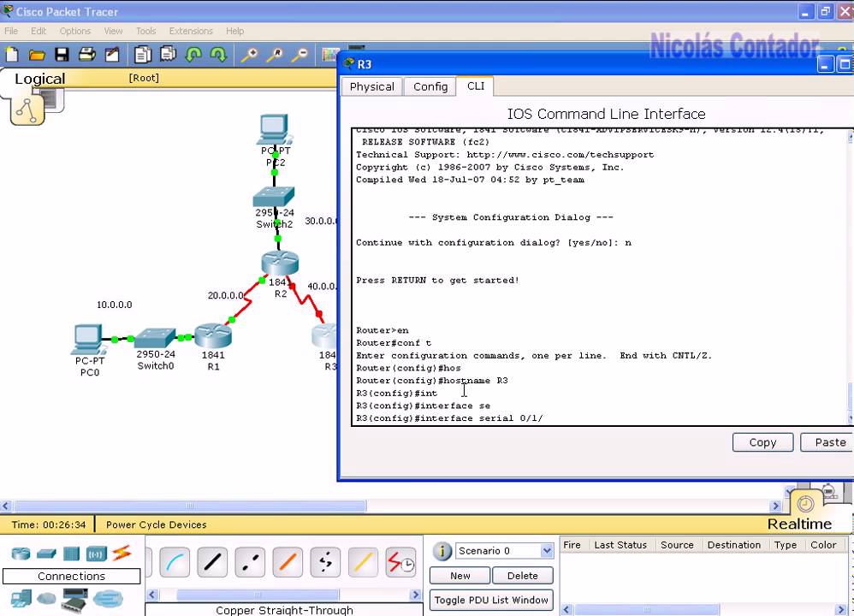This screenshot has height=616, width=854.
Task: Open the Edit menu
Action: (39, 31)
